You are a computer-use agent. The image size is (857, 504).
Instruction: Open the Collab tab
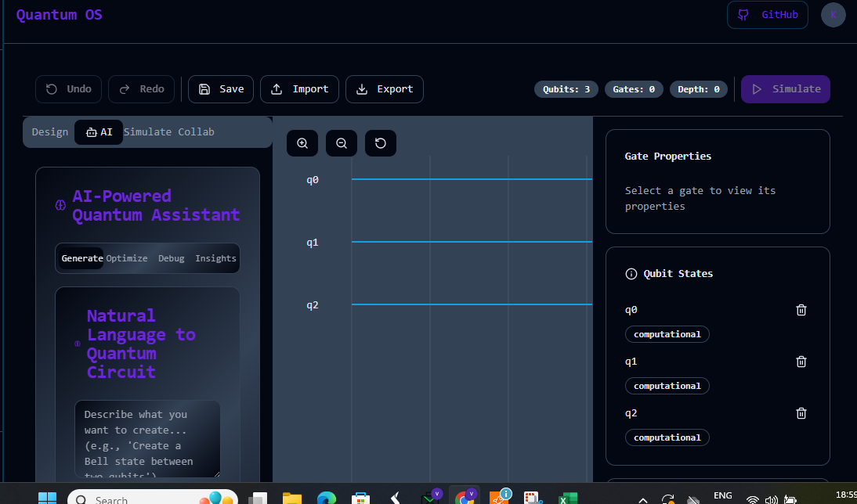tap(196, 132)
